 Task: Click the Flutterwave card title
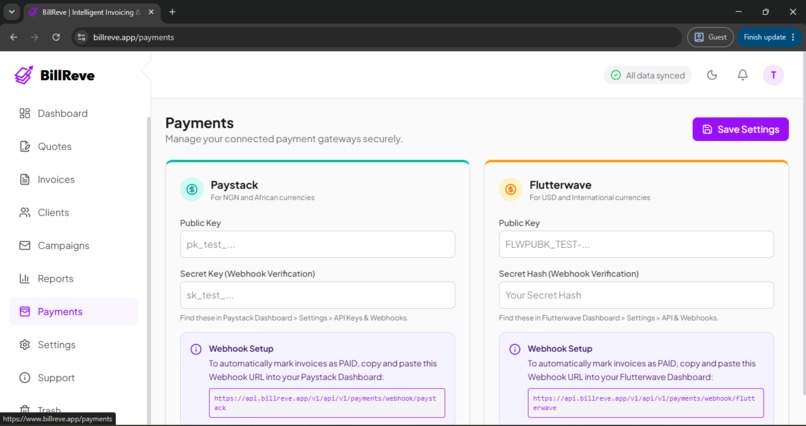click(560, 185)
